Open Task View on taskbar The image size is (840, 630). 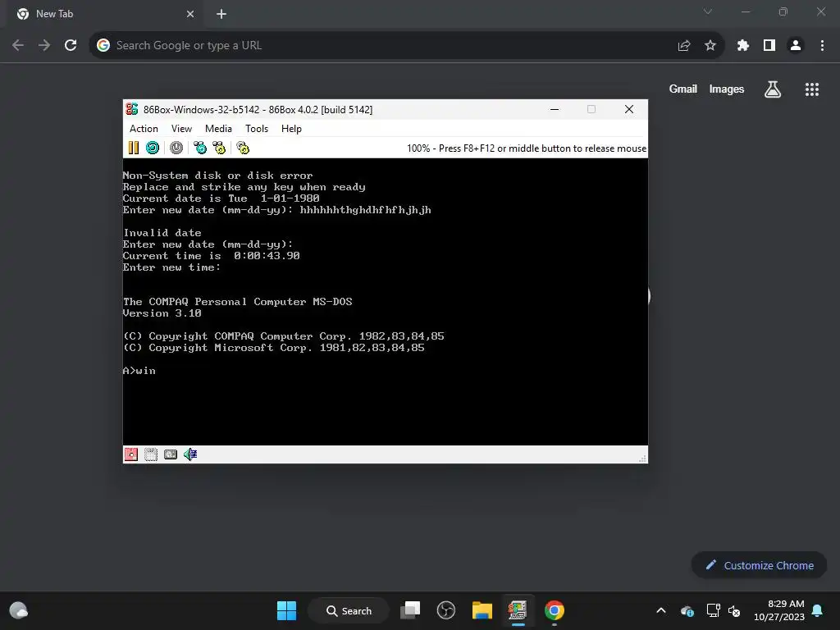pyautogui.click(x=410, y=610)
